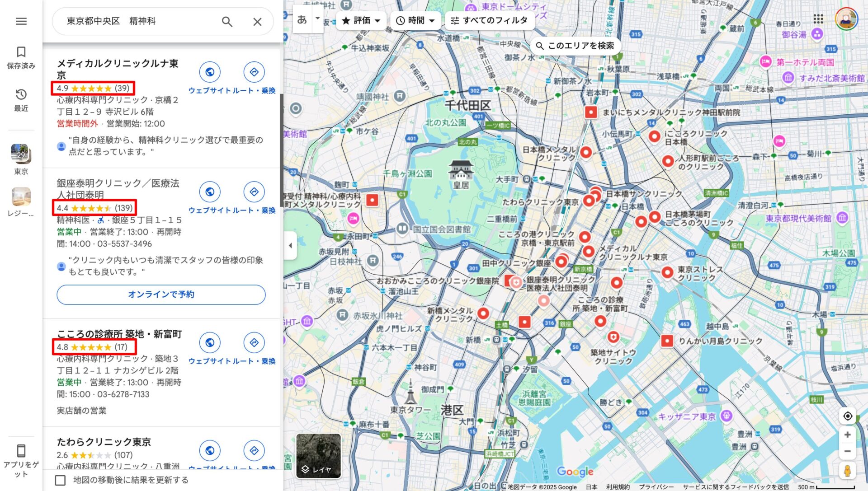The image size is (868, 491).
Task: Open the 時間 hours filter dropdown
Action: pyautogui.click(x=415, y=20)
